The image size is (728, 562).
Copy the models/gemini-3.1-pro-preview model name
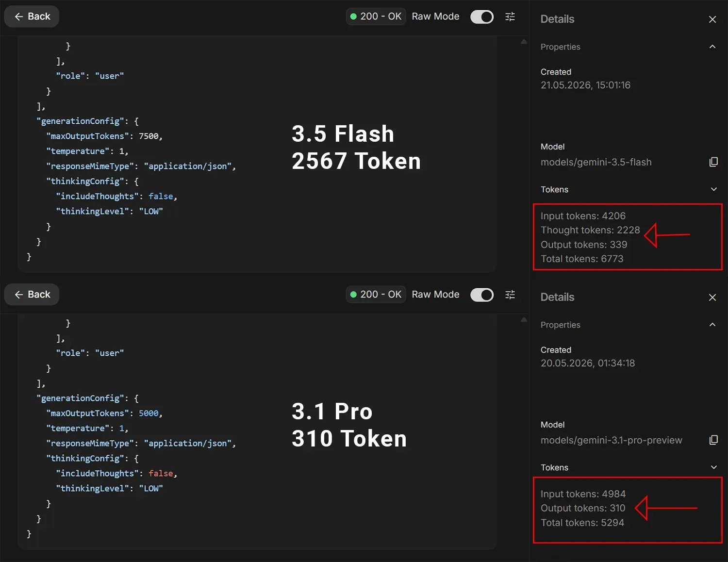click(713, 440)
